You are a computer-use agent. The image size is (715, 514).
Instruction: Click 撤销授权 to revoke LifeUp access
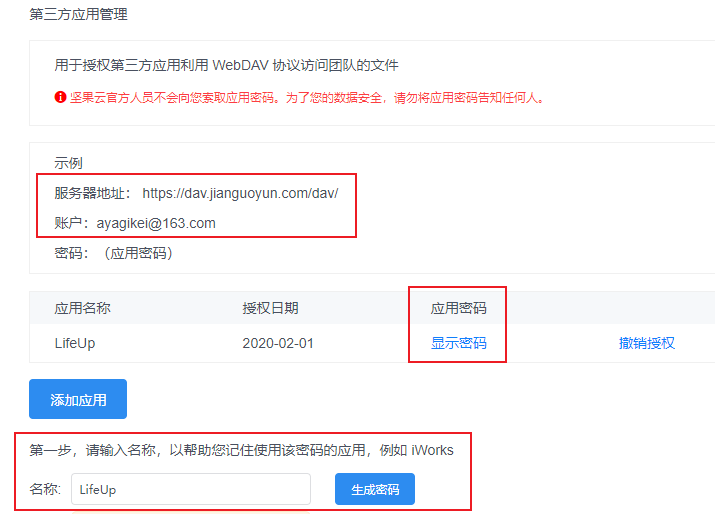pyautogui.click(x=646, y=343)
